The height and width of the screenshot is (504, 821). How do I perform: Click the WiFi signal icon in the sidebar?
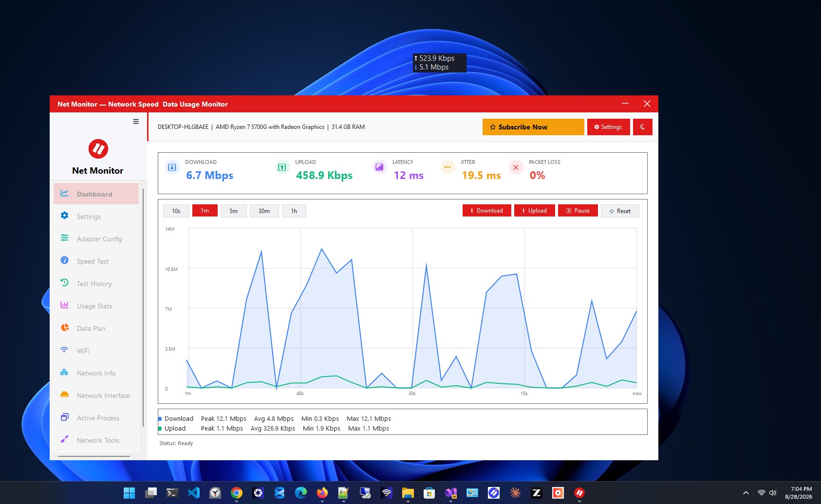pos(64,350)
